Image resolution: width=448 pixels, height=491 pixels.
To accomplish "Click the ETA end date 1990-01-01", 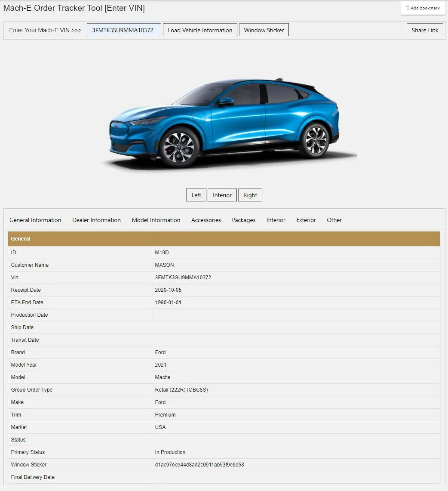I will coord(168,303).
